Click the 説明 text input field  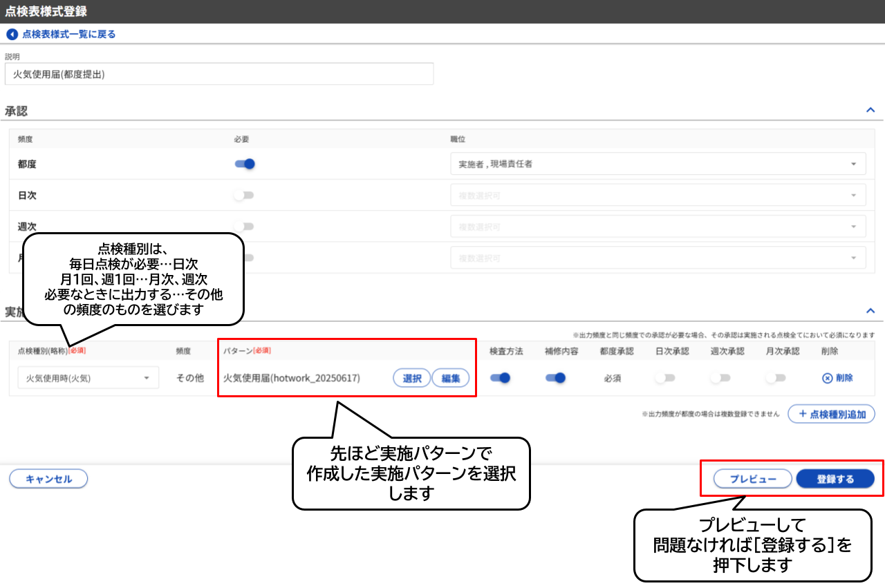coord(221,74)
